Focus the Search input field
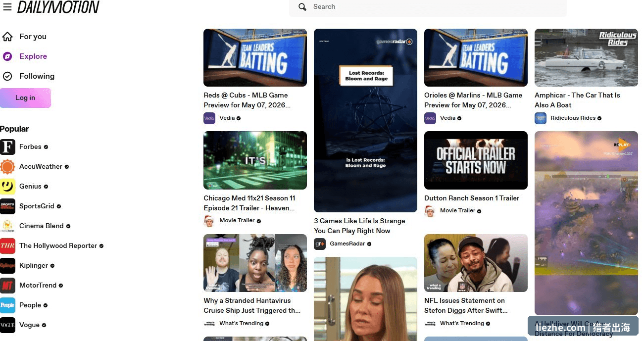The height and width of the screenshot is (341, 644). pos(428,7)
